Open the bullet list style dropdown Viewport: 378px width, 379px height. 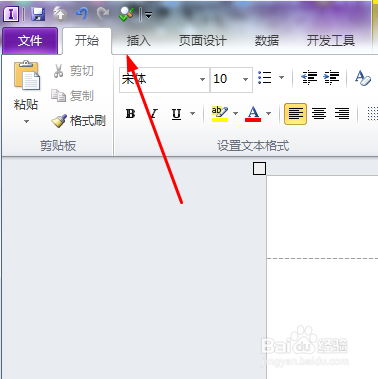tap(281, 78)
